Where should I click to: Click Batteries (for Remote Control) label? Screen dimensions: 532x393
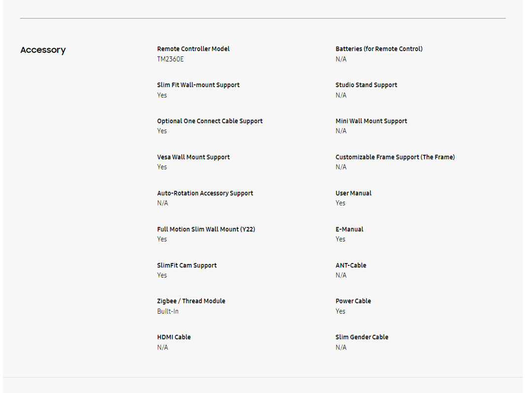[x=379, y=49]
